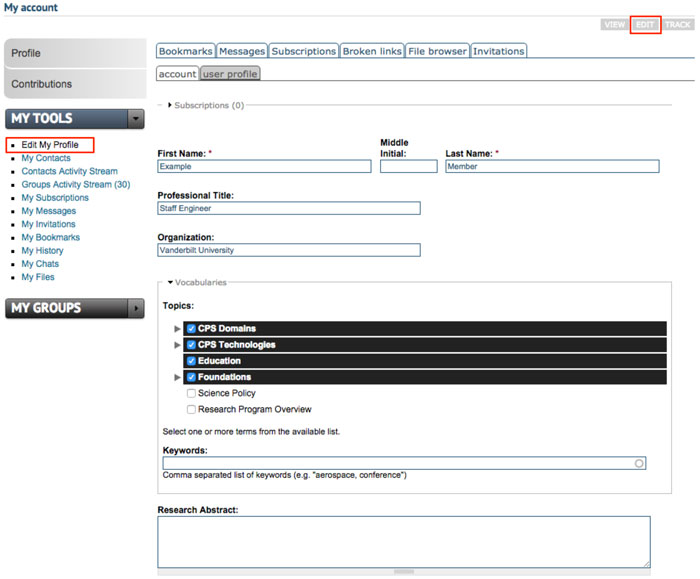Expand the Foundations topic tree
The image size is (700, 579).
tap(178, 378)
